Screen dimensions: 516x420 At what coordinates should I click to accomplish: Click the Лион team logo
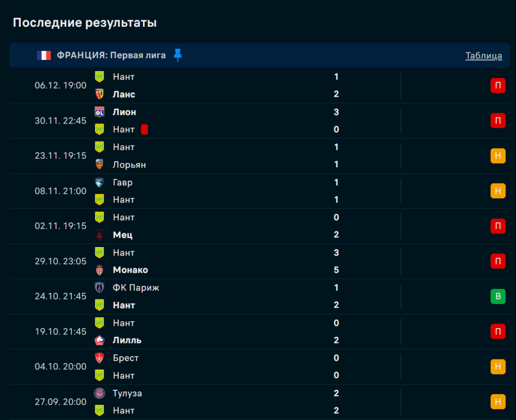[99, 112]
